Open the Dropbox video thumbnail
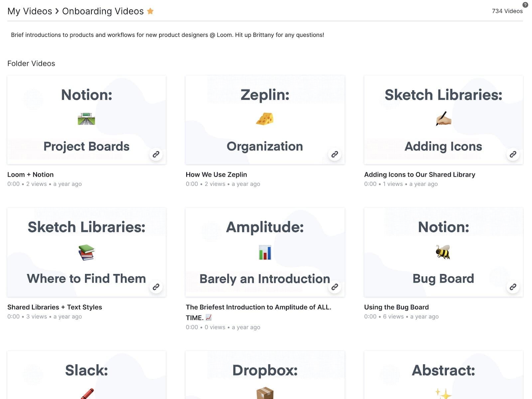532x399 pixels. coord(265,375)
